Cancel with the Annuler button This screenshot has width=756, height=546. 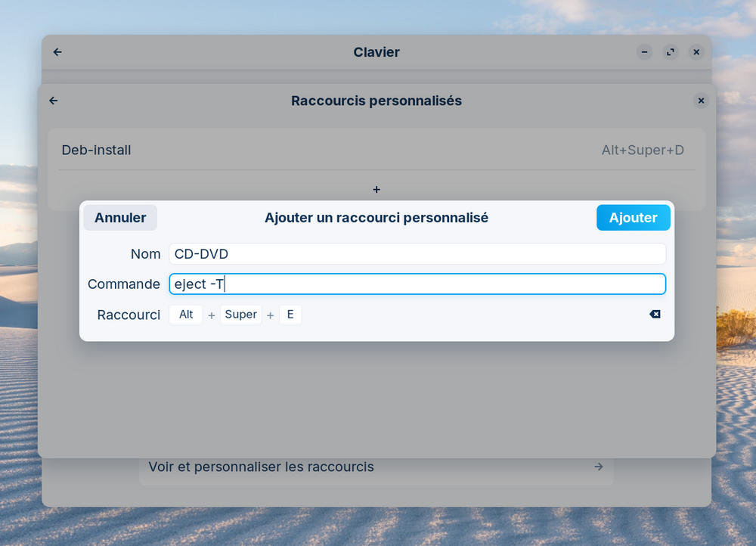point(120,218)
